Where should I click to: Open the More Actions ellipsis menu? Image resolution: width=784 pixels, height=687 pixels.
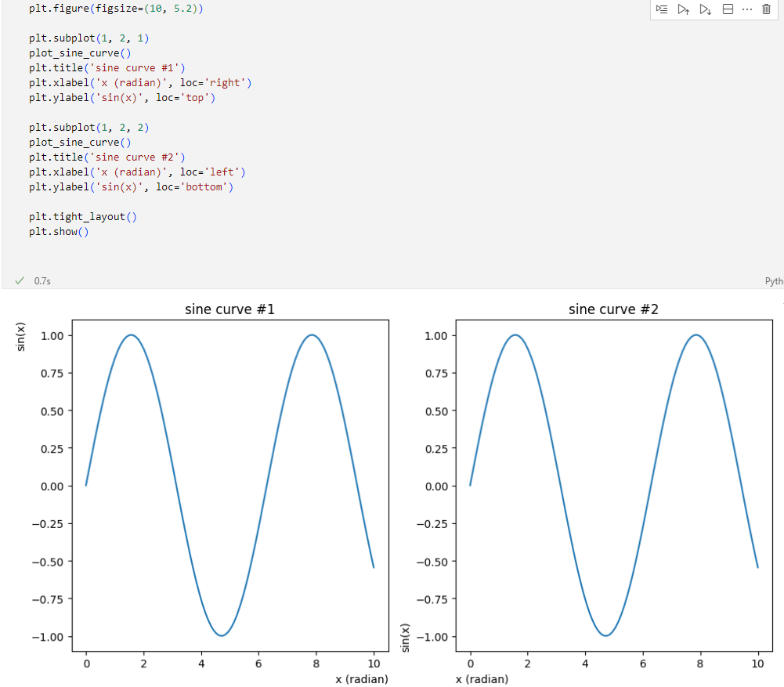click(746, 9)
